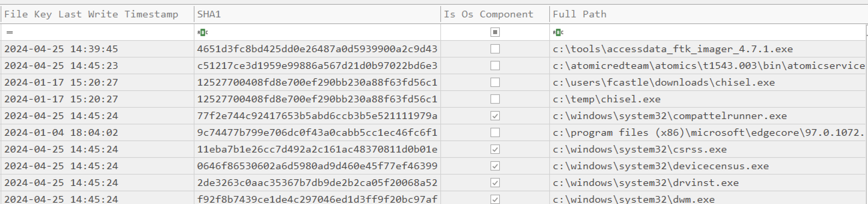Click the Full Path filter ABC icon
Viewport: 868px width, 204px height.
point(558,32)
